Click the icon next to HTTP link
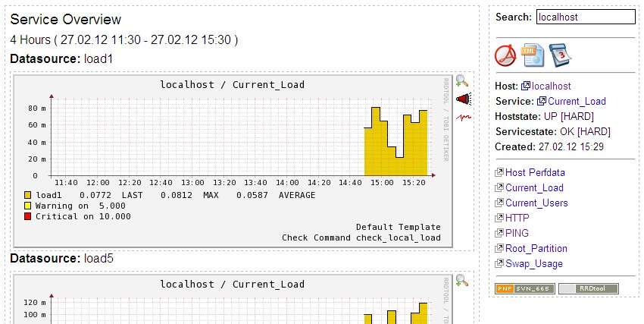The image size is (644, 324). (x=499, y=218)
